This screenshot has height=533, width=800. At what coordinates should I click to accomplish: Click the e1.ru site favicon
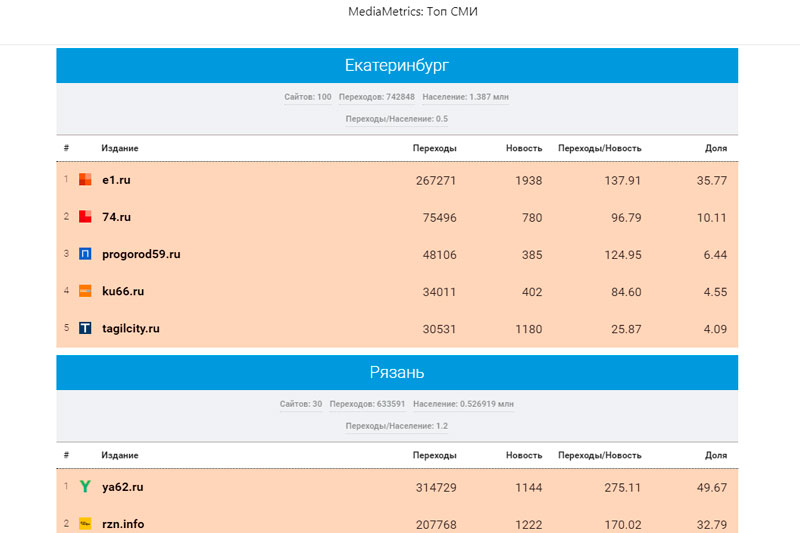pyautogui.click(x=85, y=180)
